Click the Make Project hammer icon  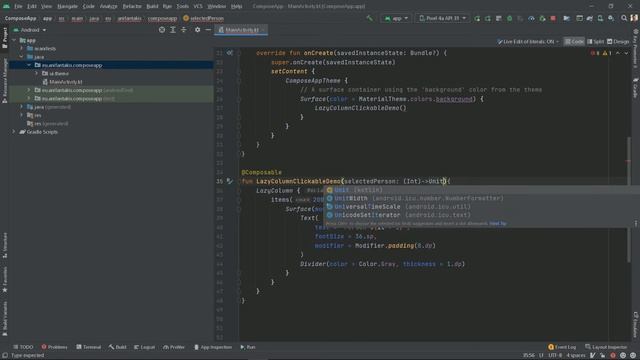(x=369, y=18)
